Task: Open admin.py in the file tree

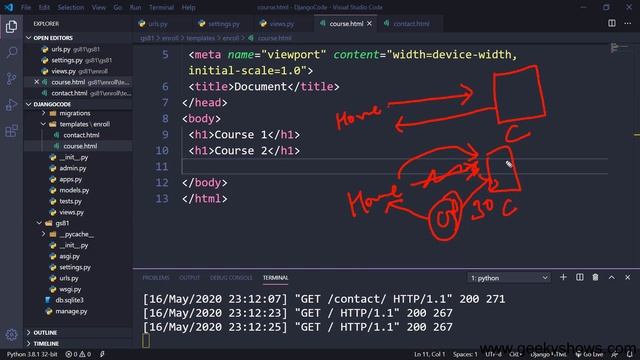Action: point(73,168)
